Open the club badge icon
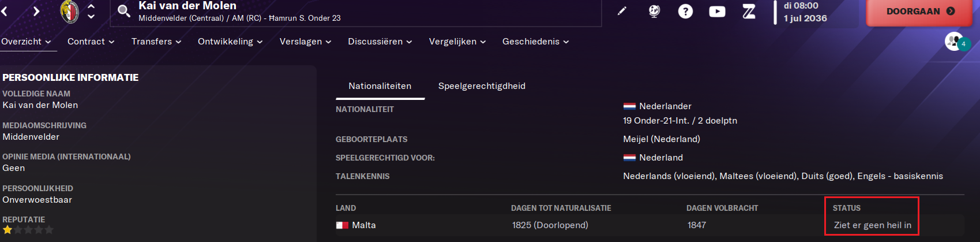This screenshot has height=242, width=980. (70, 12)
